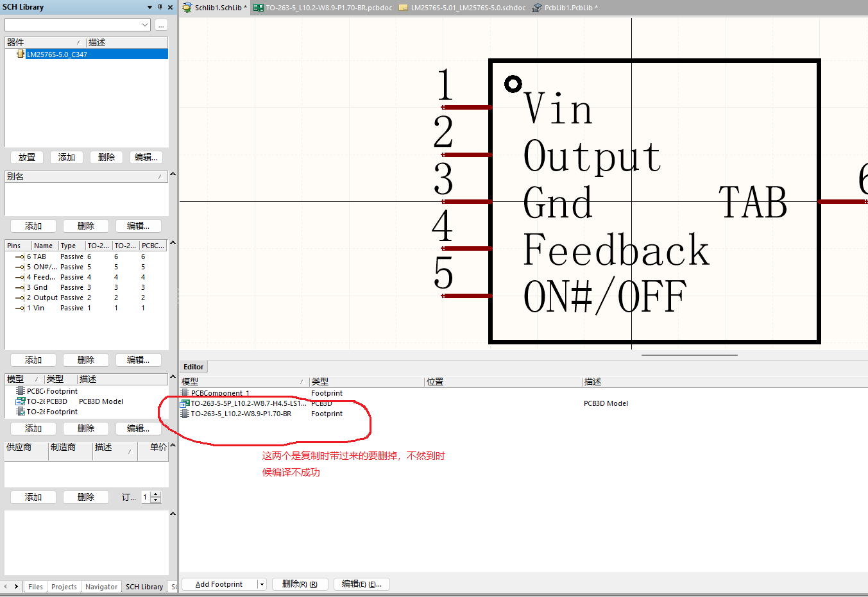
Task: Pin the SCH Library panel
Action: point(160,7)
